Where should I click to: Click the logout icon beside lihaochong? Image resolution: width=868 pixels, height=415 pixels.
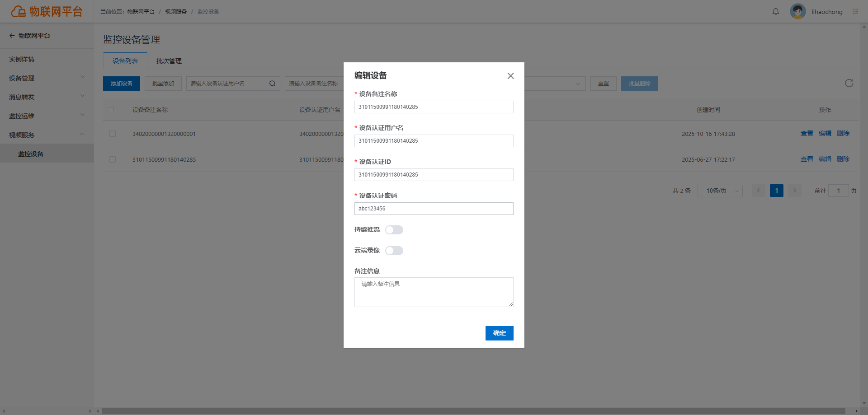point(855,12)
